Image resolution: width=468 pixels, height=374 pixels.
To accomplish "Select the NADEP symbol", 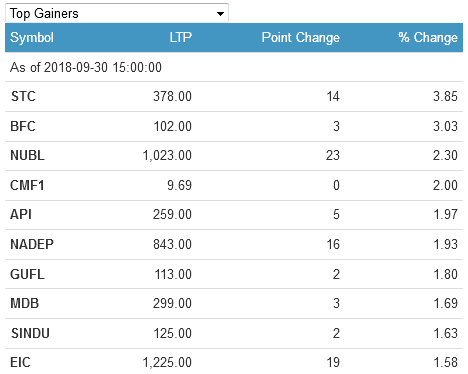I will 32,244.
